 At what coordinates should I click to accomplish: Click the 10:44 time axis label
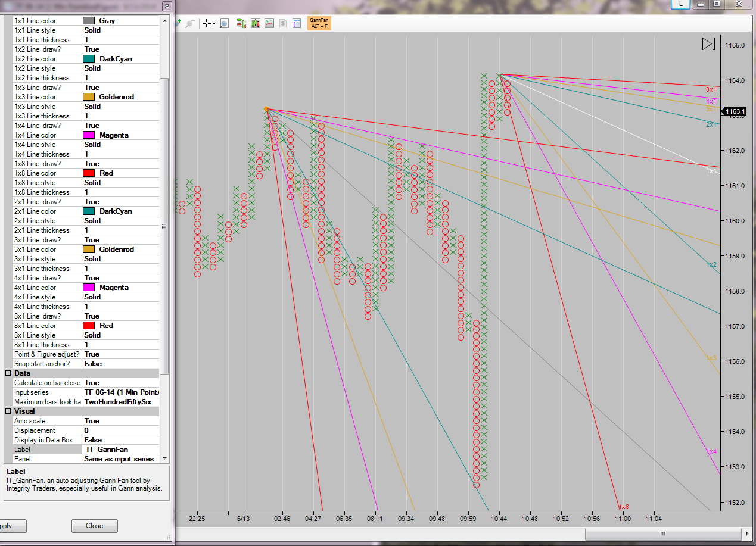click(499, 519)
